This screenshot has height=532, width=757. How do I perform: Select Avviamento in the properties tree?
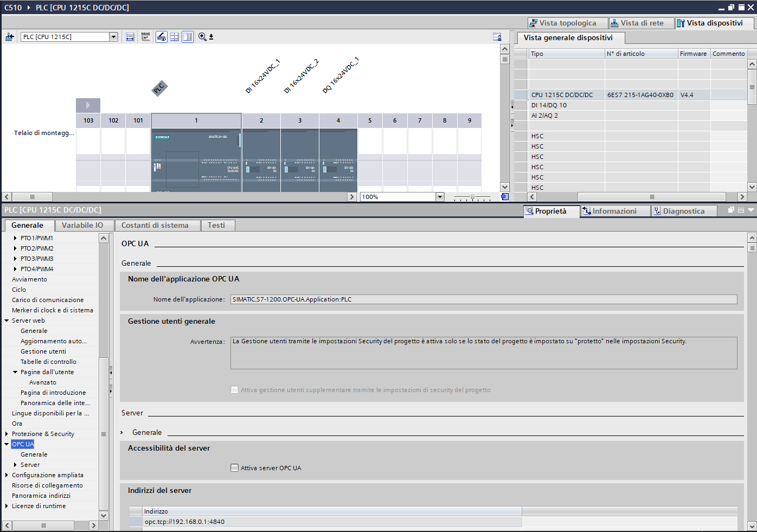coord(29,279)
